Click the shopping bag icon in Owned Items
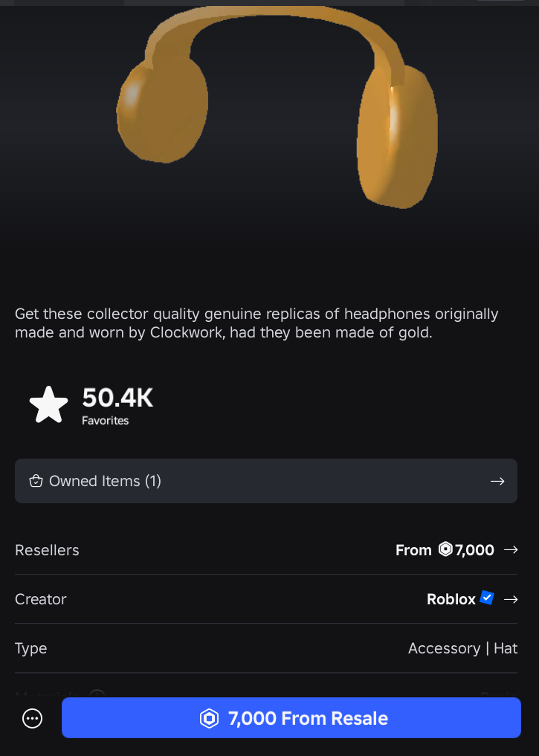This screenshot has height=756, width=539. 36,481
